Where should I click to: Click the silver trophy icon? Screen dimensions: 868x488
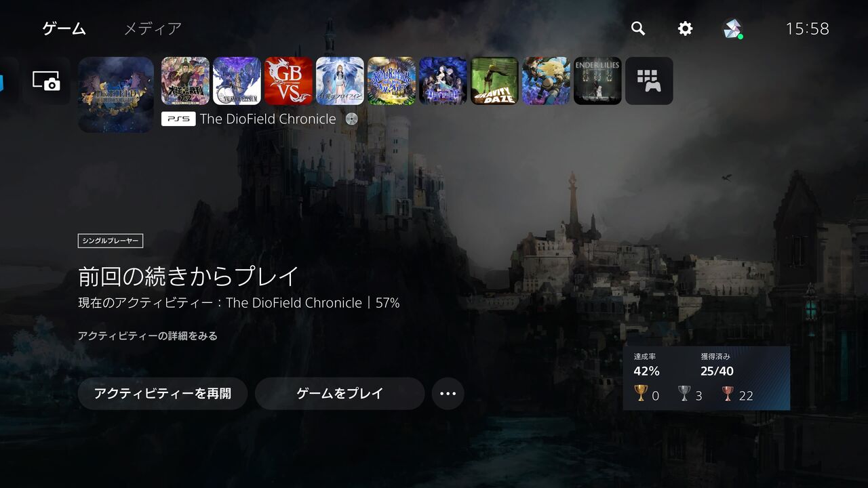(x=685, y=393)
